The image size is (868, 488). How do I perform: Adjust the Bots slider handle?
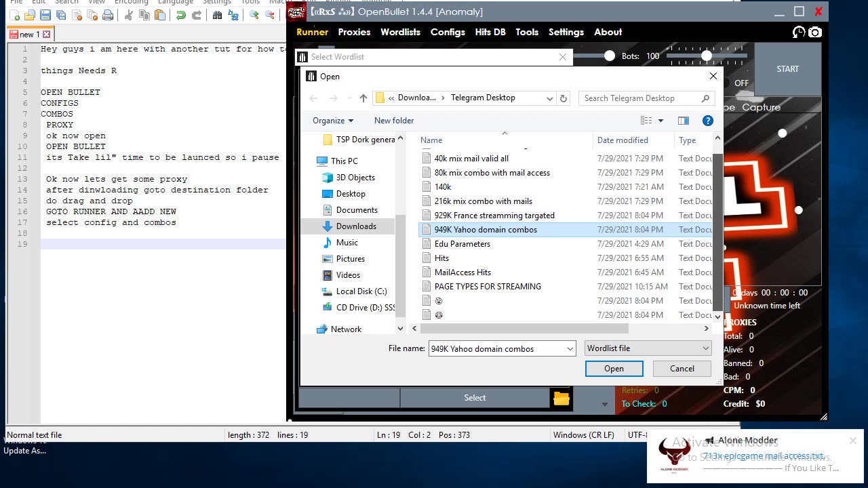[707, 56]
